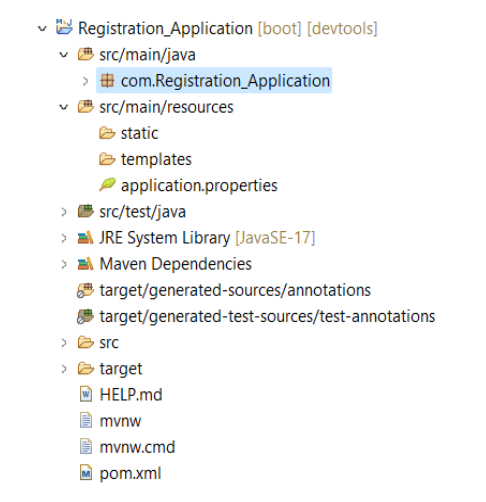Select the templates folder

point(156,159)
